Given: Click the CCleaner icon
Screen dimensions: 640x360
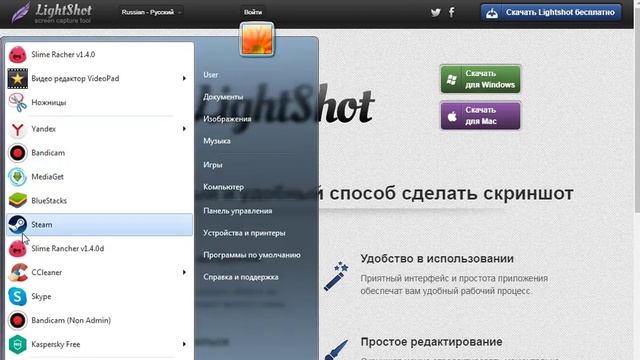Looking at the screenshot, I should 18,273.
